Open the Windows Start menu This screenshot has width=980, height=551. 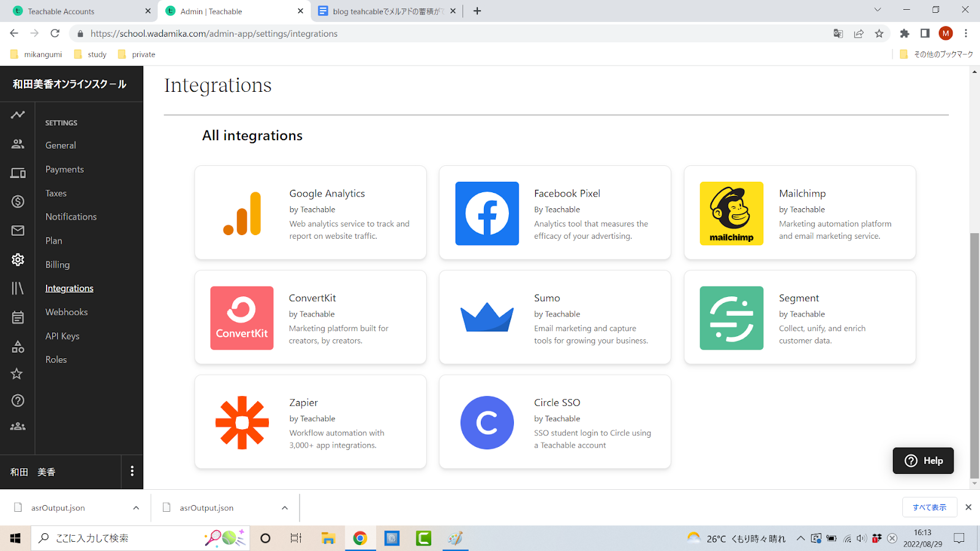point(15,538)
